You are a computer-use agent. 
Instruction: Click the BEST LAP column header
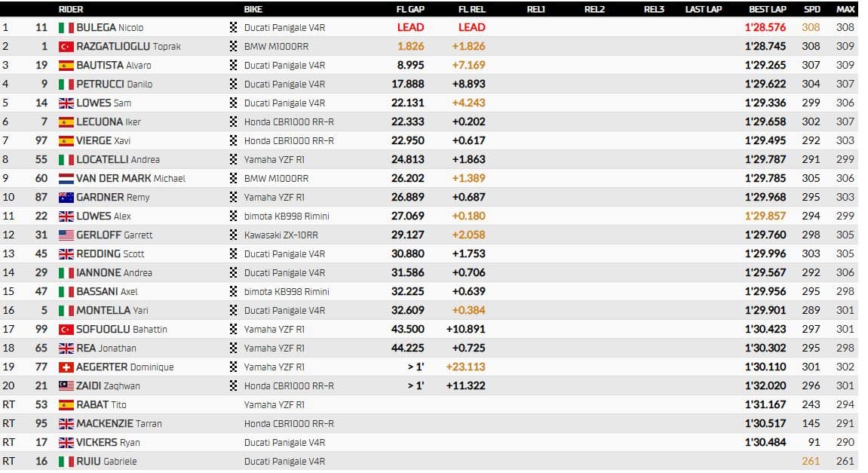pyautogui.click(x=767, y=9)
